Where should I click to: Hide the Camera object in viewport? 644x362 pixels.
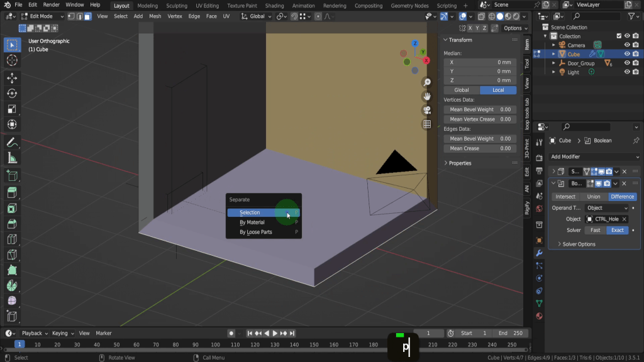click(627, 45)
